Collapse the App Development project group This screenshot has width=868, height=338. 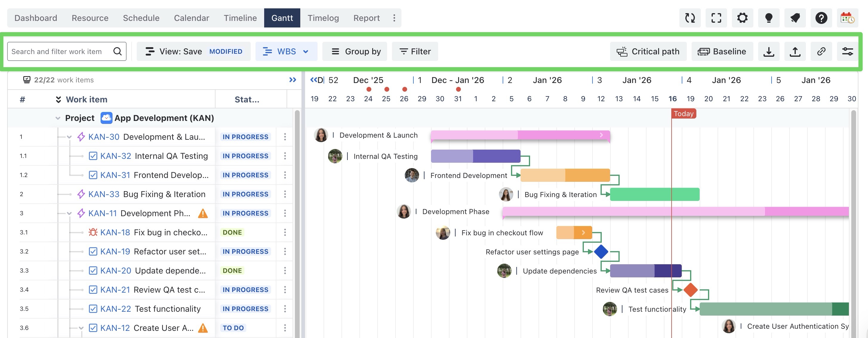pos(58,118)
